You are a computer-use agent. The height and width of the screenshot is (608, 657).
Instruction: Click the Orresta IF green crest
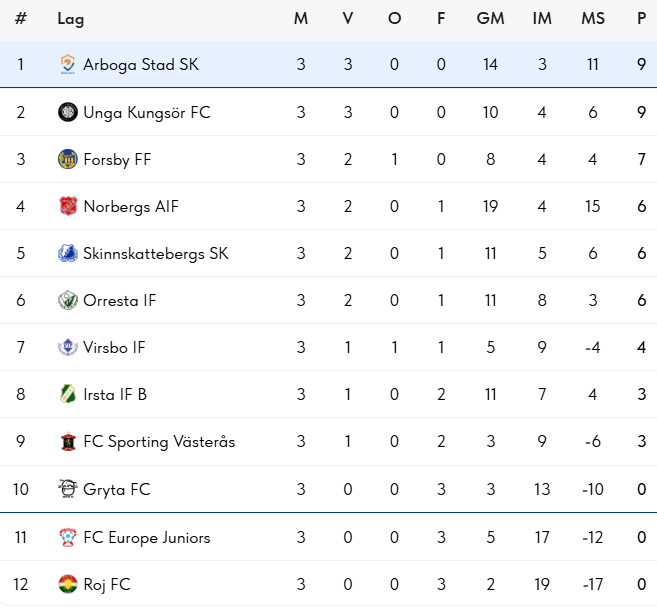pos(67,300)
